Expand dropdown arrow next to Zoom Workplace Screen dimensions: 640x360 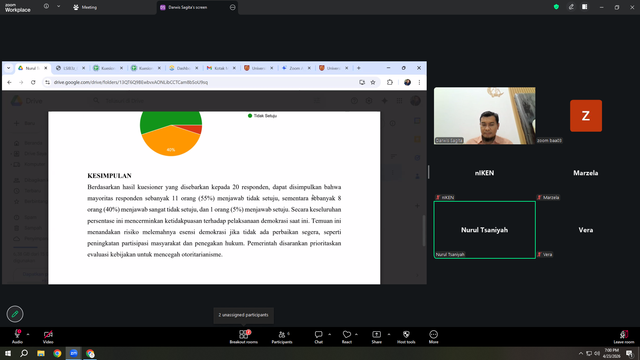tap(58, 7)
